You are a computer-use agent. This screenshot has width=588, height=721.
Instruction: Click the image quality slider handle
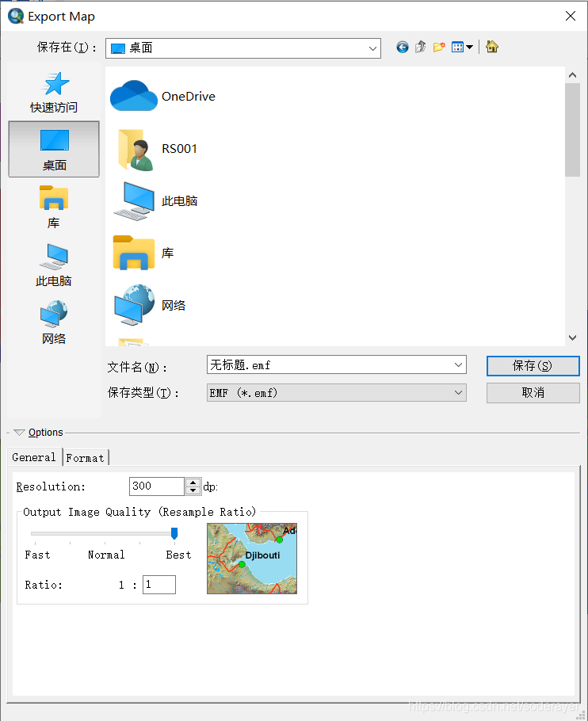[x=174, y=533]
